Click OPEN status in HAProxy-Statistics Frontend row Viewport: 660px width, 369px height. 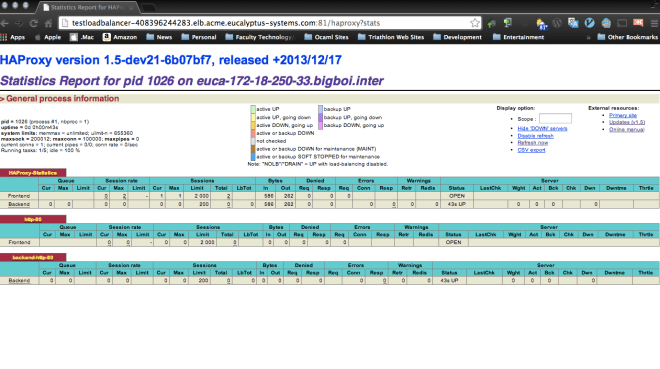click(x=457, y=196)
